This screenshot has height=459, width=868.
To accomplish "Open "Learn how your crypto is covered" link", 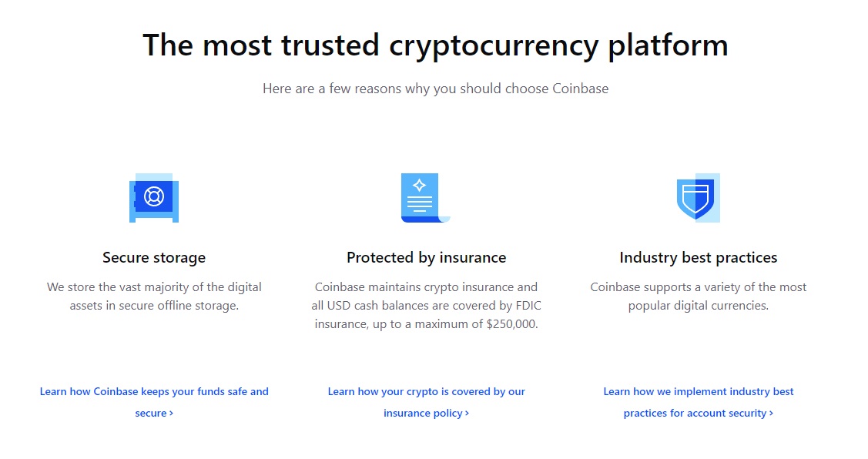I will pos(426,402).
